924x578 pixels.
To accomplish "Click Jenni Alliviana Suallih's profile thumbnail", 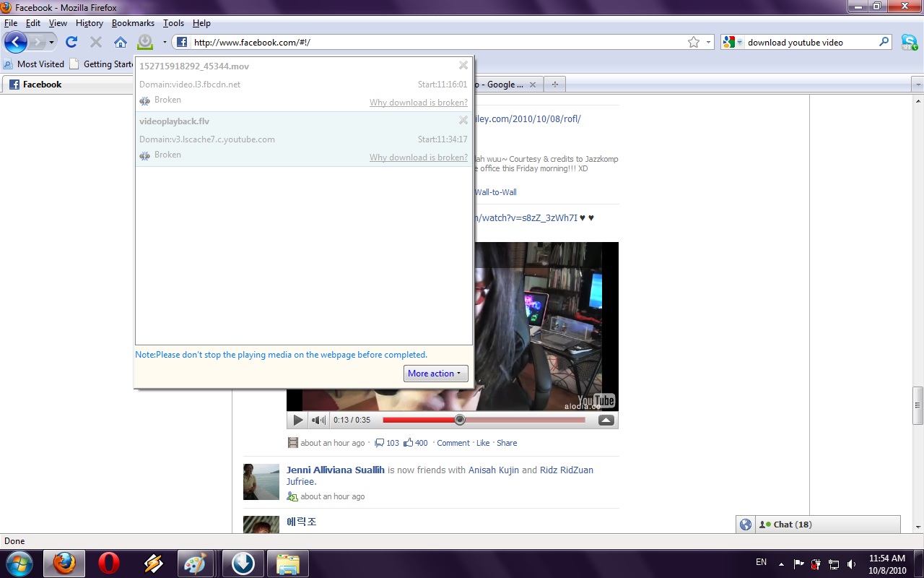I will (x=261, y=482).
